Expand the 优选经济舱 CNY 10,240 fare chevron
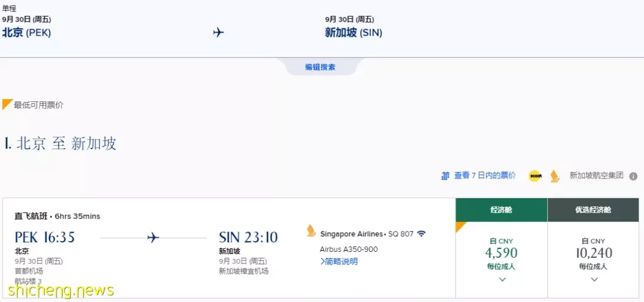The height and width of the screenshot is (302, 644). point(594,279)
